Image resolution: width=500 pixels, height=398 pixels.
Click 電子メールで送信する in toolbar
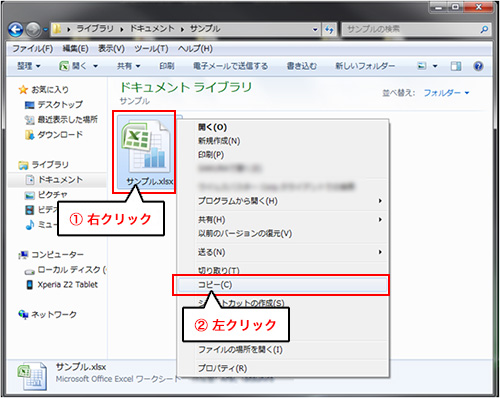tap(230, 66)
